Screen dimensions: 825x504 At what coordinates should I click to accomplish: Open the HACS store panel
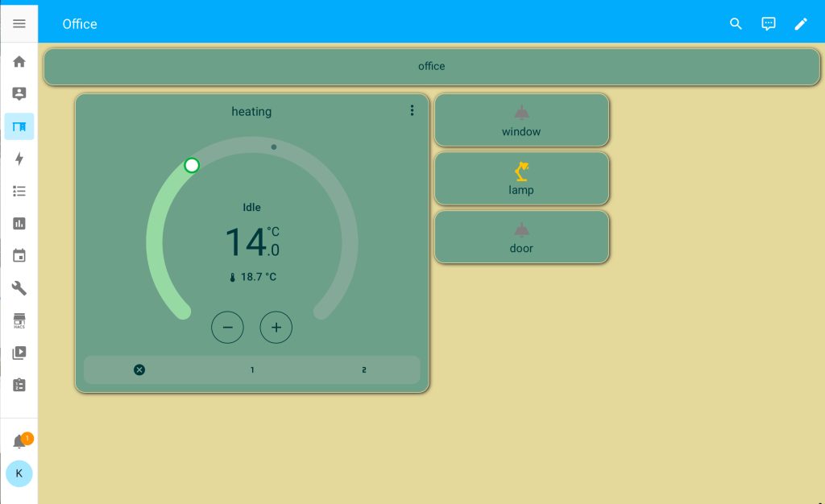(19, 321)
